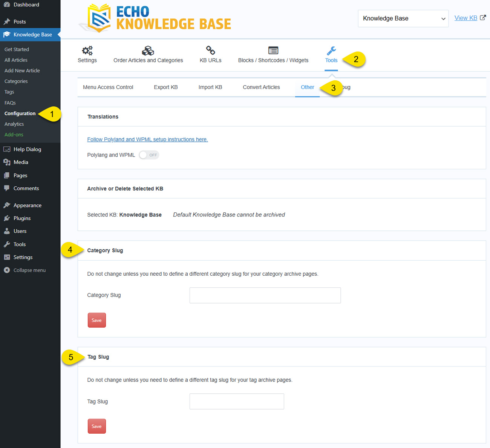490x448 pixels.
Task: Follow the View KB link
Action: [x=466, y=18]
